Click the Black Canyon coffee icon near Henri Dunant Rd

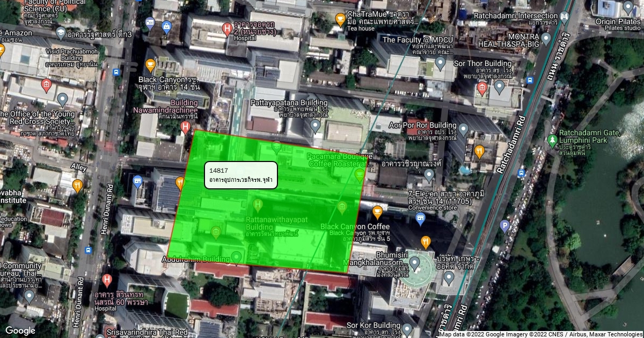pos(150,65)
